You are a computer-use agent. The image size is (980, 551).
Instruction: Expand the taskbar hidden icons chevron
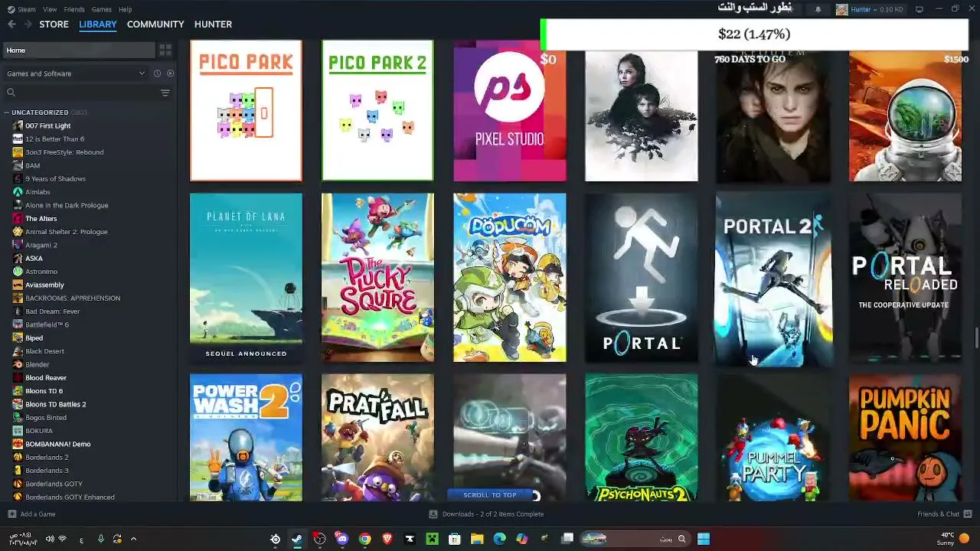[133, 539]
